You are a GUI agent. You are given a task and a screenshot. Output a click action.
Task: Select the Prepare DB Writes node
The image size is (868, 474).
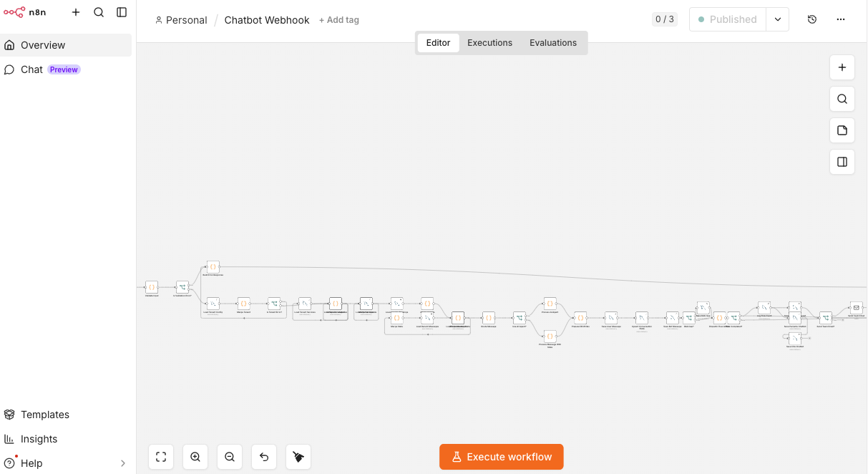[x=580, y=318]
